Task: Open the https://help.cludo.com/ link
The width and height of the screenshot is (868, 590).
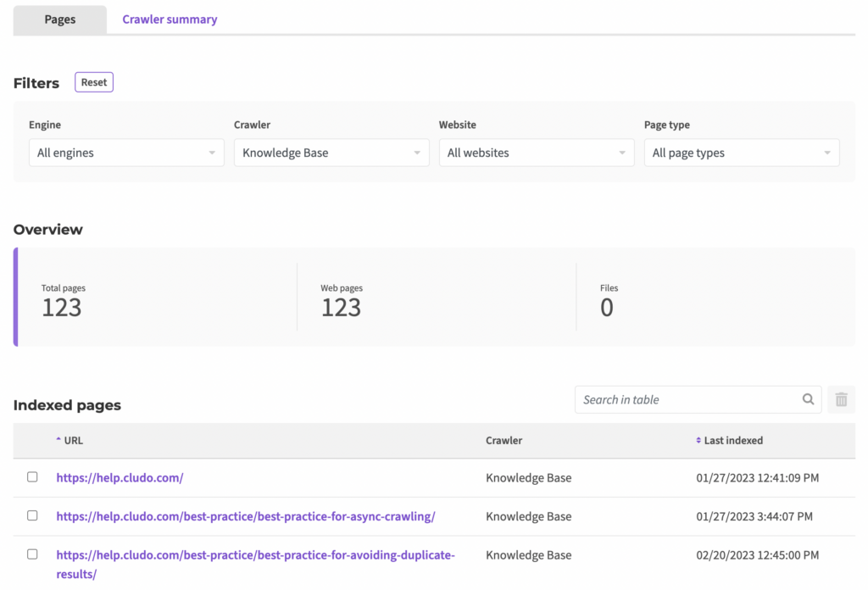Action: point(120,477)
